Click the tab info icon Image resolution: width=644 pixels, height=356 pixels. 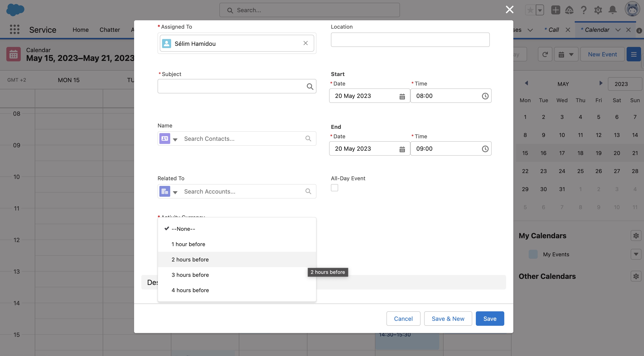[639, 30]
